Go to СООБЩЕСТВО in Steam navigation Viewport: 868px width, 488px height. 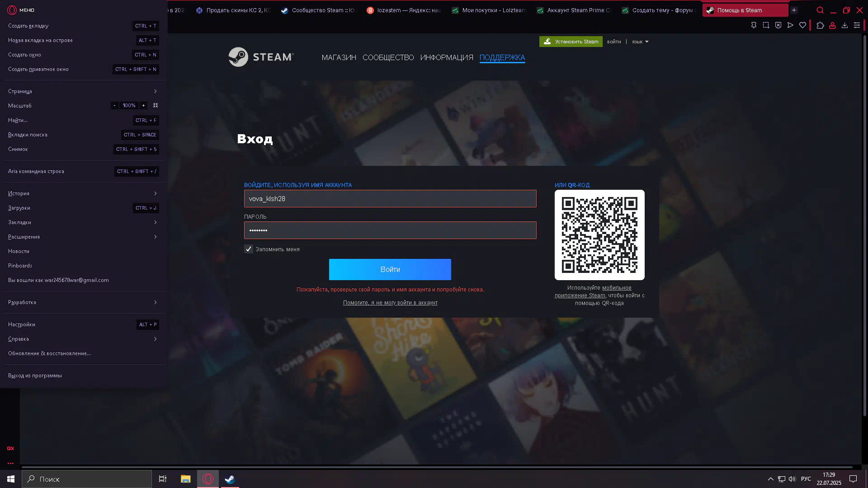click(388, 57)
